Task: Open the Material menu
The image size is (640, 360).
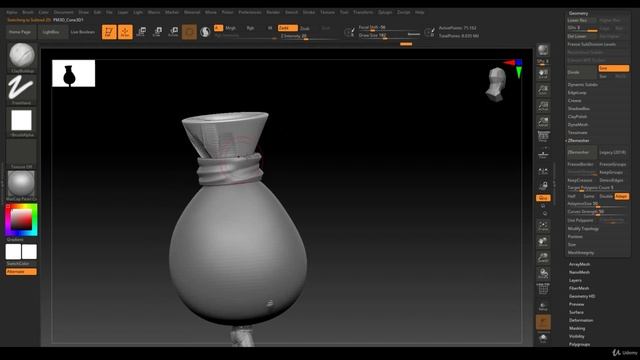Action: click(192, 12)
